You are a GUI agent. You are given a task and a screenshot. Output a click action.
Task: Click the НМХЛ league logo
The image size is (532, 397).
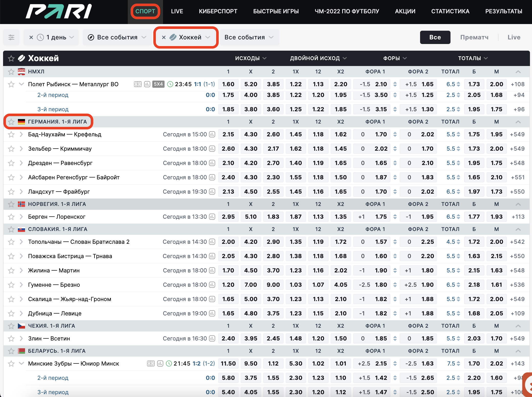(x=21, y=72)
